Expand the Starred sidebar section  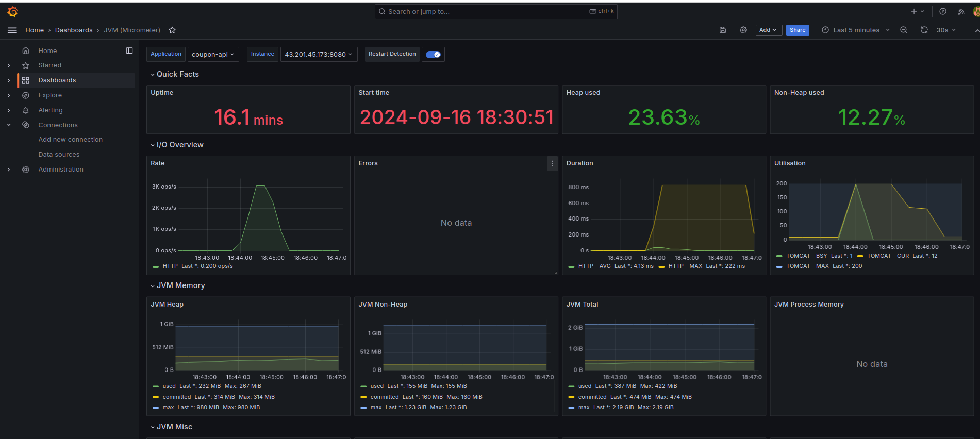pyautogui.click(x=9, y=65)
